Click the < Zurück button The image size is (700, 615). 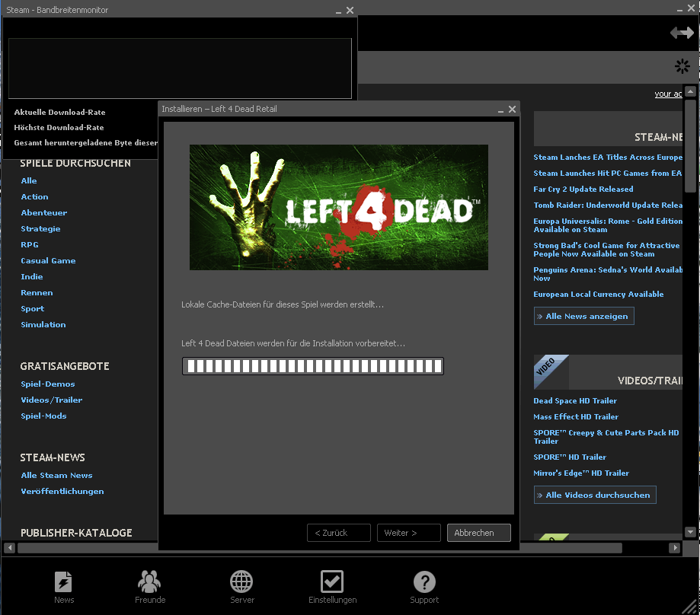[339, 533]
